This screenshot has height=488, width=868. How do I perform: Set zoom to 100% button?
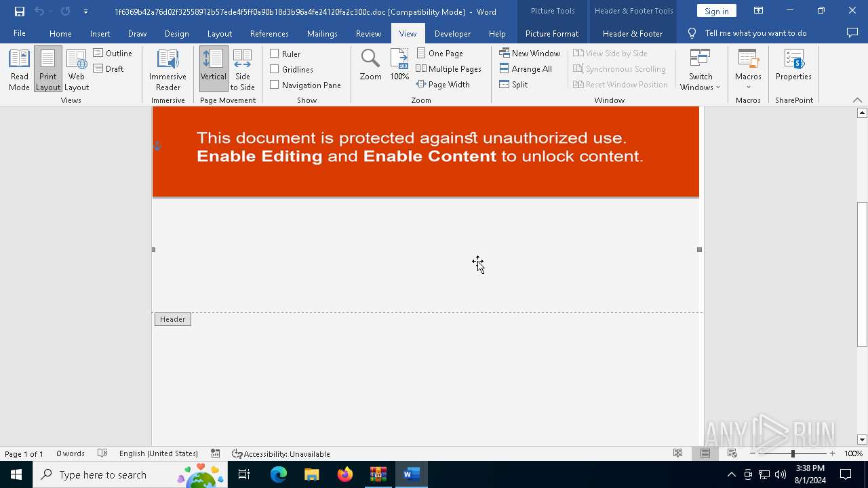(x=399, y=65)
